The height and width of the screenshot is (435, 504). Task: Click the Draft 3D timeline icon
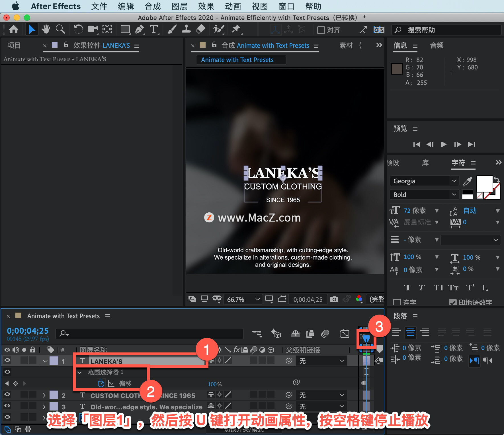tap(276, 333)
